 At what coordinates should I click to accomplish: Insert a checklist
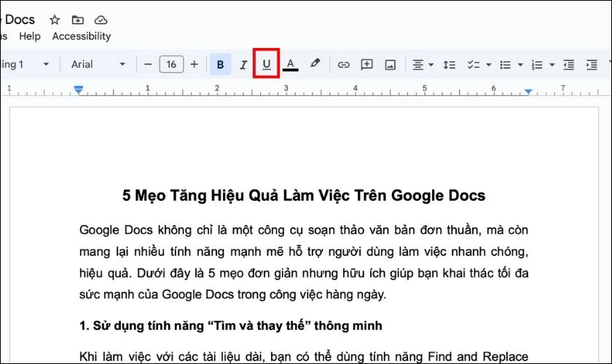click(474, 65)
